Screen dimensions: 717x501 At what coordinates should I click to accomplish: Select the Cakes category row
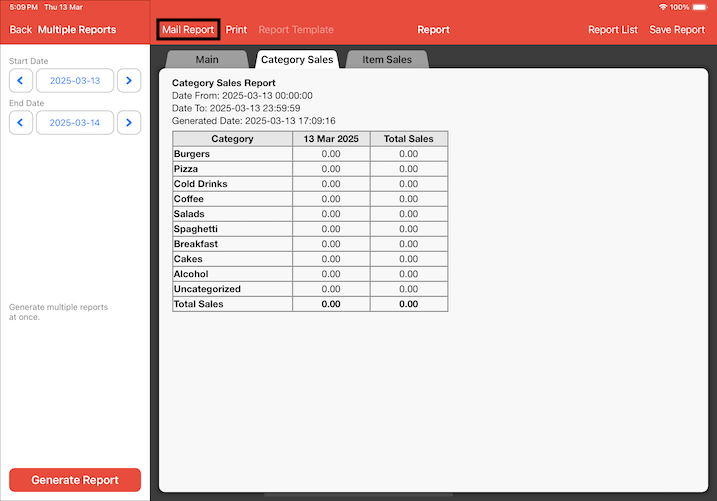[310, 259]
